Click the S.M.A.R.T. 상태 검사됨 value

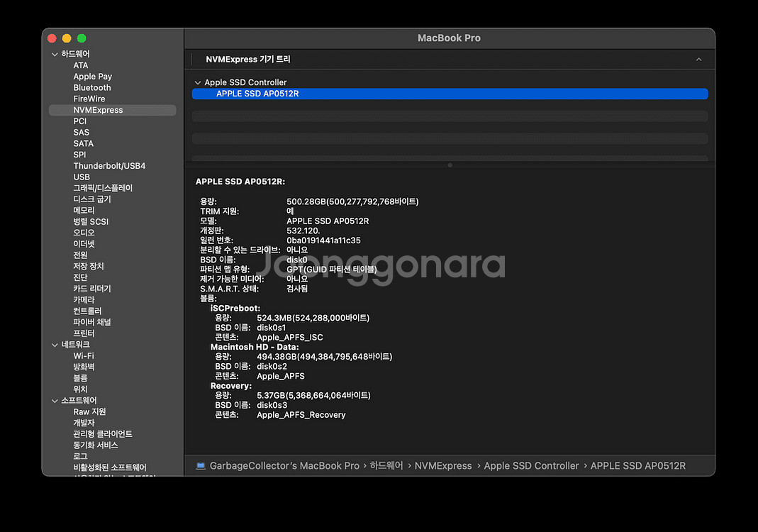(x=297, y=289)
